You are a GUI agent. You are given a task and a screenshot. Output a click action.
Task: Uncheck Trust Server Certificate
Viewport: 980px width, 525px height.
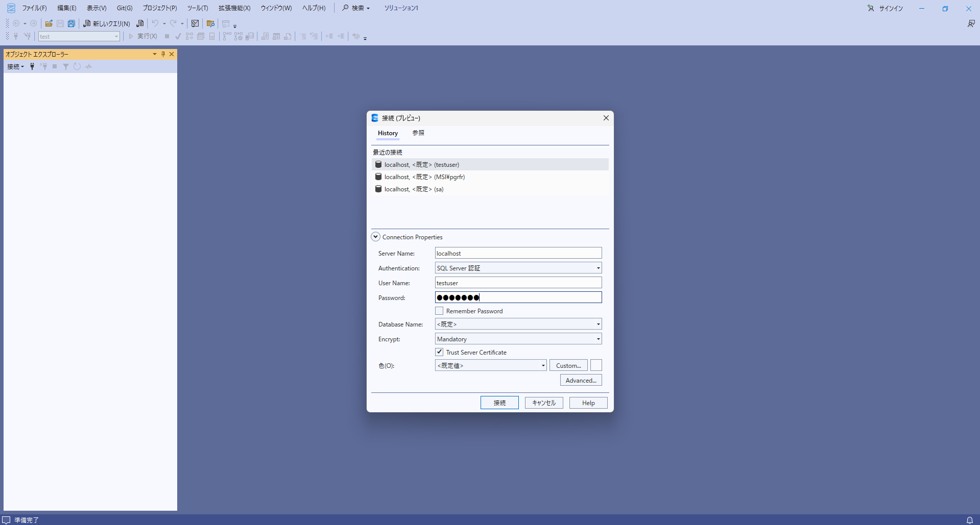pos(439,352)
